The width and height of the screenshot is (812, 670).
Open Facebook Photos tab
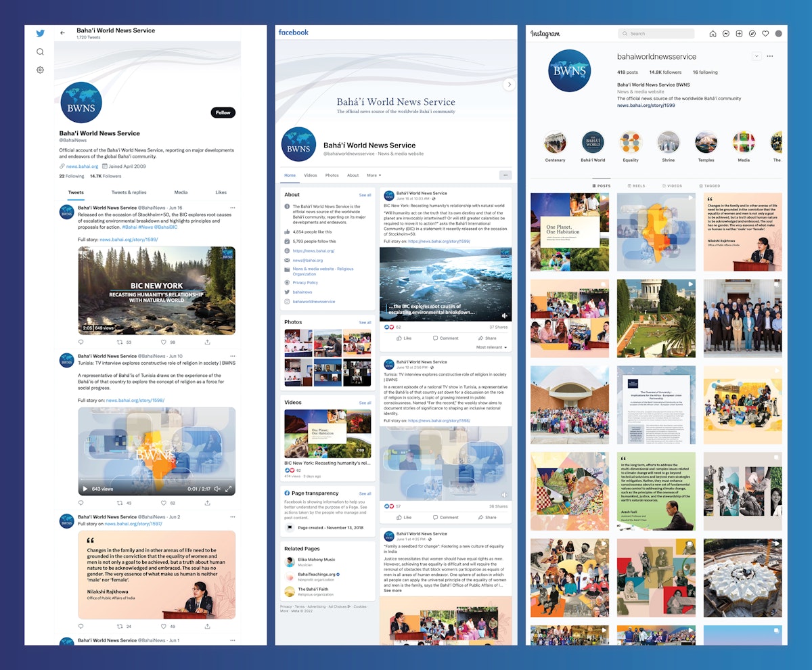pos(332,175)
